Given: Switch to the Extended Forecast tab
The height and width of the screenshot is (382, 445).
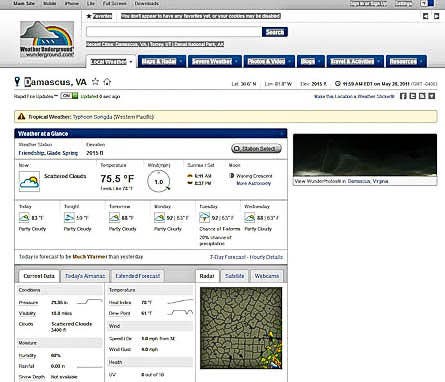Looking at the screenshot, I should coord(137,276).
